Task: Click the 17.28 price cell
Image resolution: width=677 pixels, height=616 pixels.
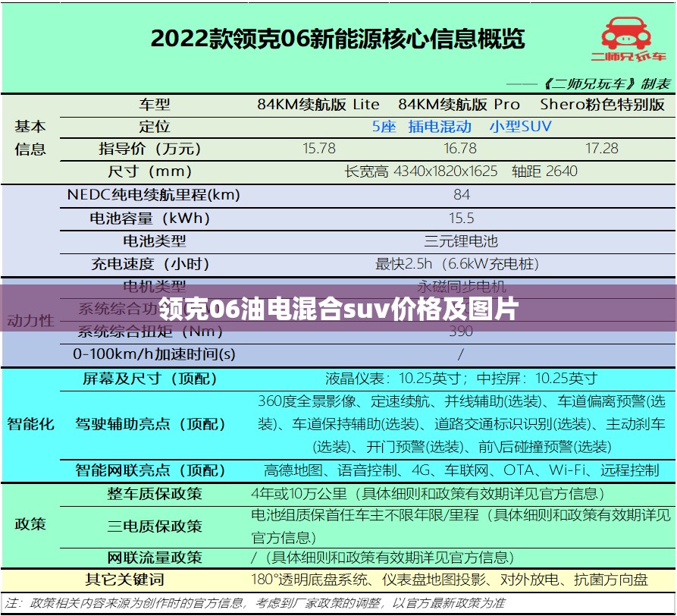Action: coord(602,149)
